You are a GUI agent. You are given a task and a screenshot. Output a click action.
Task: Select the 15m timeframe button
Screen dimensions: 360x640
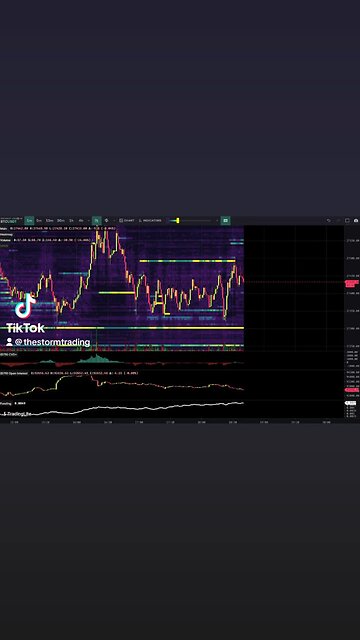(49, 220)
